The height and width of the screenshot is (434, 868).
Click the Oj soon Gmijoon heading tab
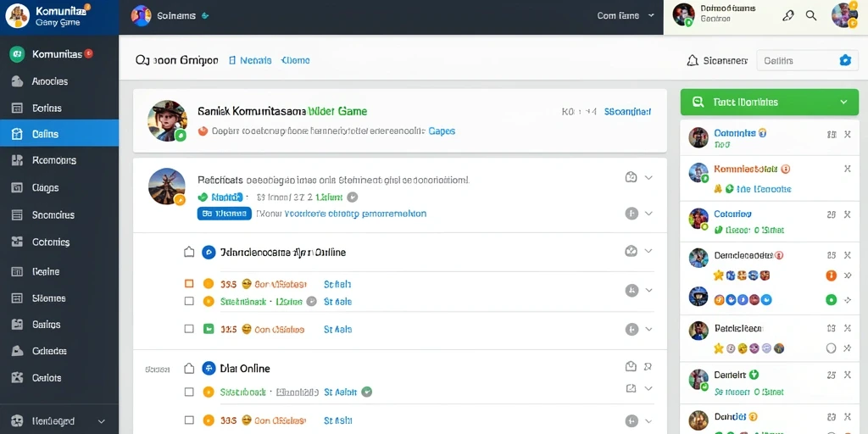click(176, 60)
